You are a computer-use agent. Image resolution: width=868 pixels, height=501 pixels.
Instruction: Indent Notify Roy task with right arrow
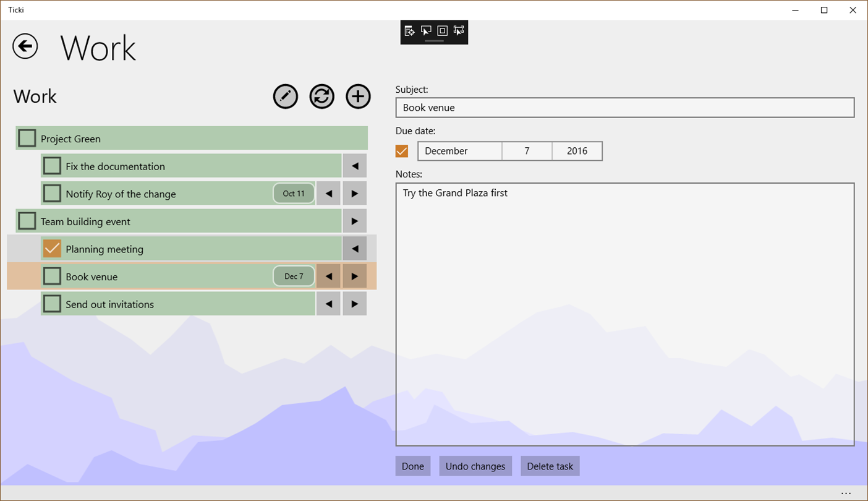point(355,194)
